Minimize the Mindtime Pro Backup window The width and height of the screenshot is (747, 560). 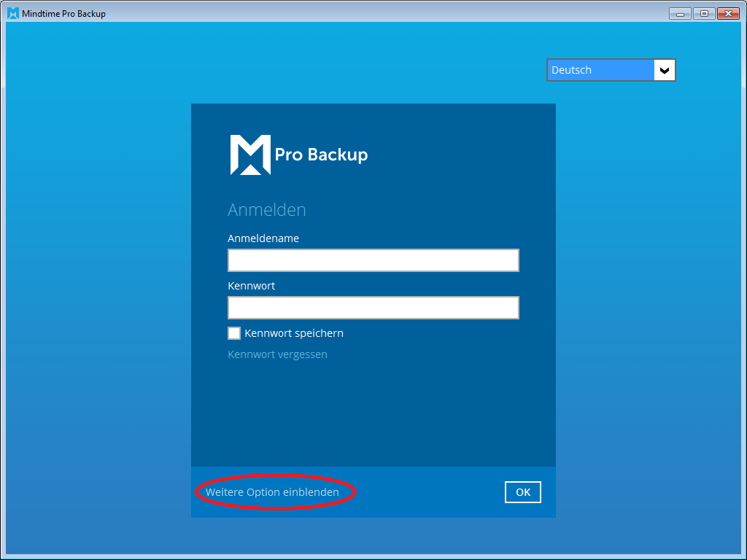tap(680, 13)
